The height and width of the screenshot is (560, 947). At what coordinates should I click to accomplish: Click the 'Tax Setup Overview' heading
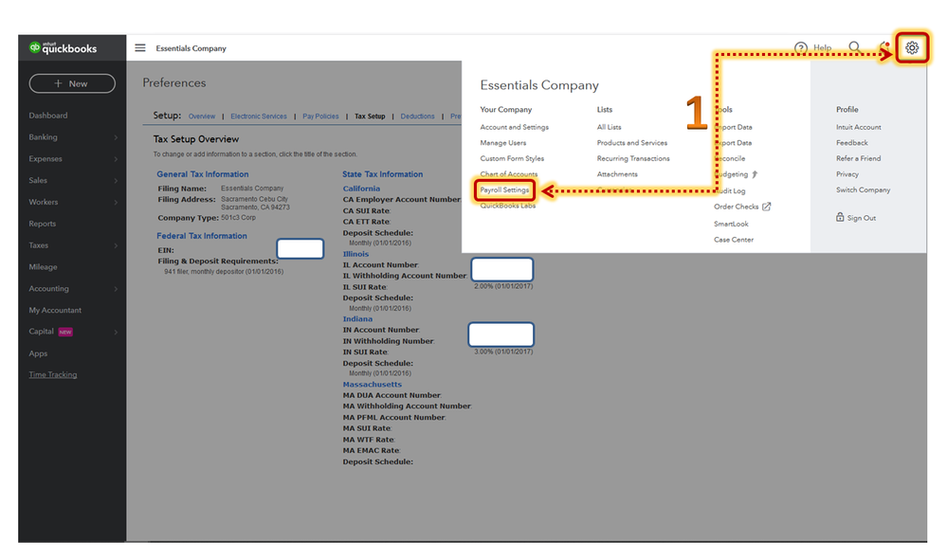coord(196,139)
